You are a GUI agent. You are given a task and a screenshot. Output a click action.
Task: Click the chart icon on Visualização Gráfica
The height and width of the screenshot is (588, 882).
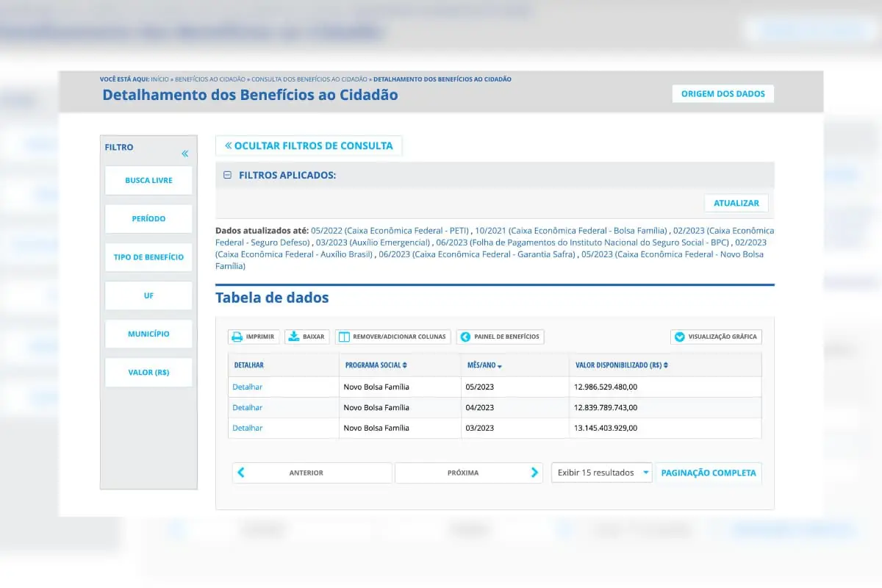pos(680,336)
